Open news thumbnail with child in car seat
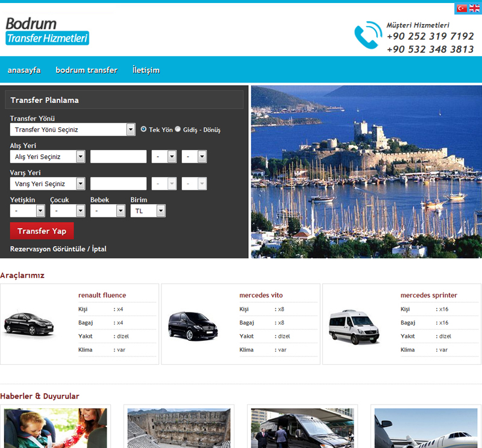 pos(55,428)
